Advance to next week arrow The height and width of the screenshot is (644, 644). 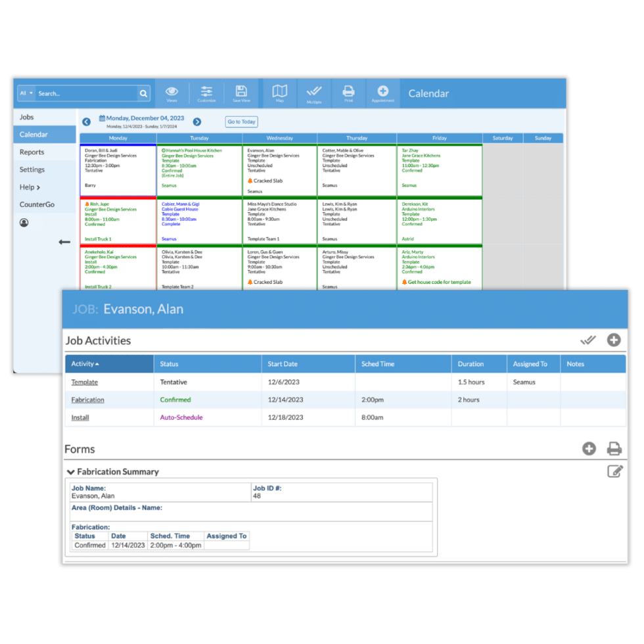pos(196,122)
